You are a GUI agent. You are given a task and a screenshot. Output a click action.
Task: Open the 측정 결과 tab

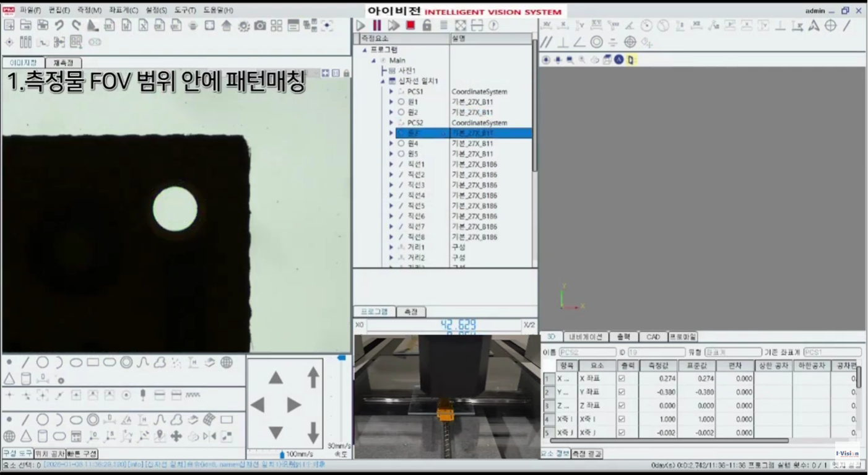click(x=586, y=454)
